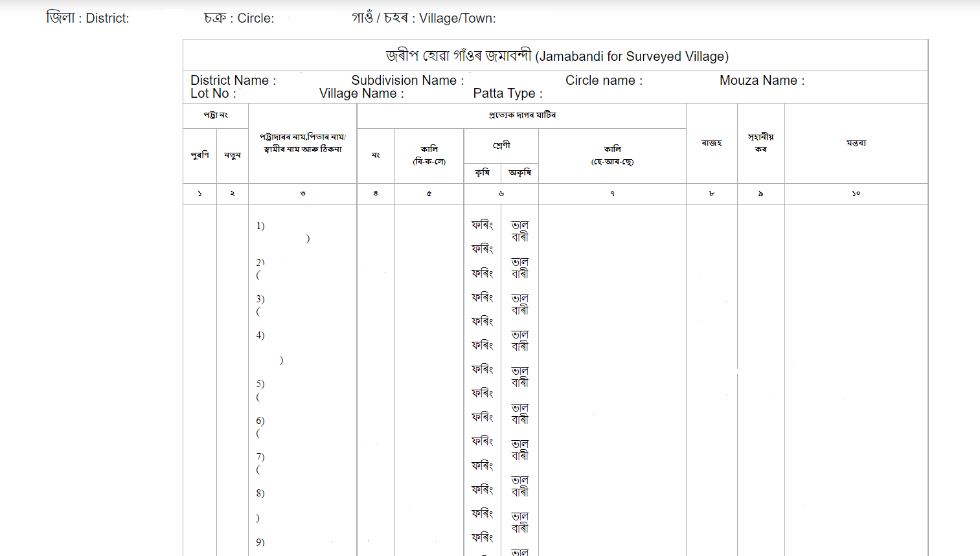
Task: Click the 'জিলা : District:' label
Action: pyautogui.click(x=87, y=18)
